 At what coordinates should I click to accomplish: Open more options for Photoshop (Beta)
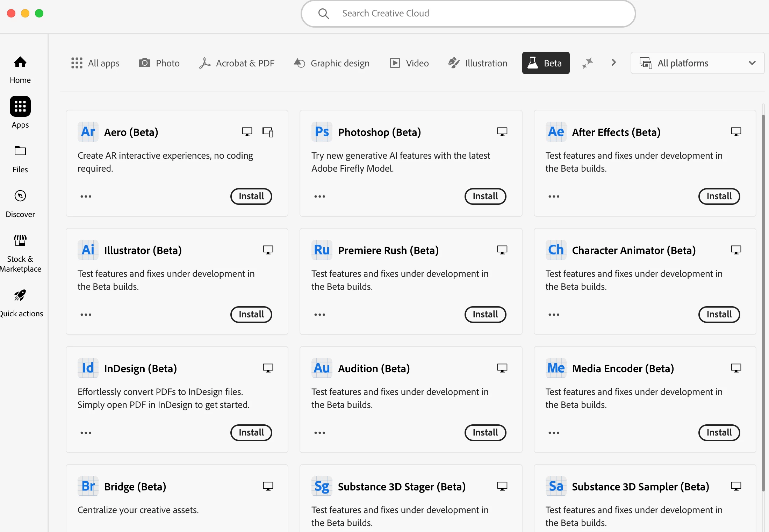point(319,196)
